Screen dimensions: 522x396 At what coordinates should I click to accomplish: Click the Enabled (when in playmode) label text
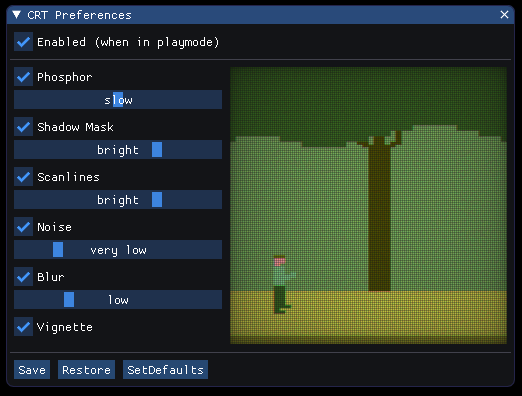tap(128, 42)
